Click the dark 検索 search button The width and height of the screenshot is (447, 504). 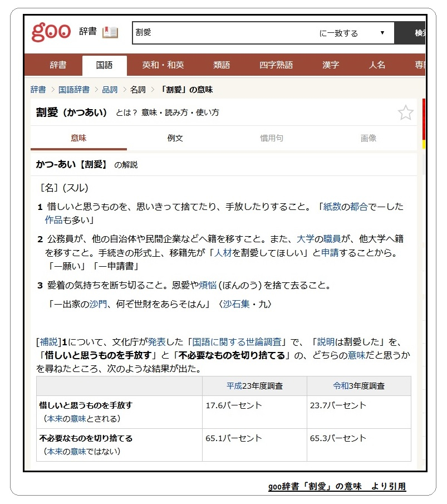(410, 33)
